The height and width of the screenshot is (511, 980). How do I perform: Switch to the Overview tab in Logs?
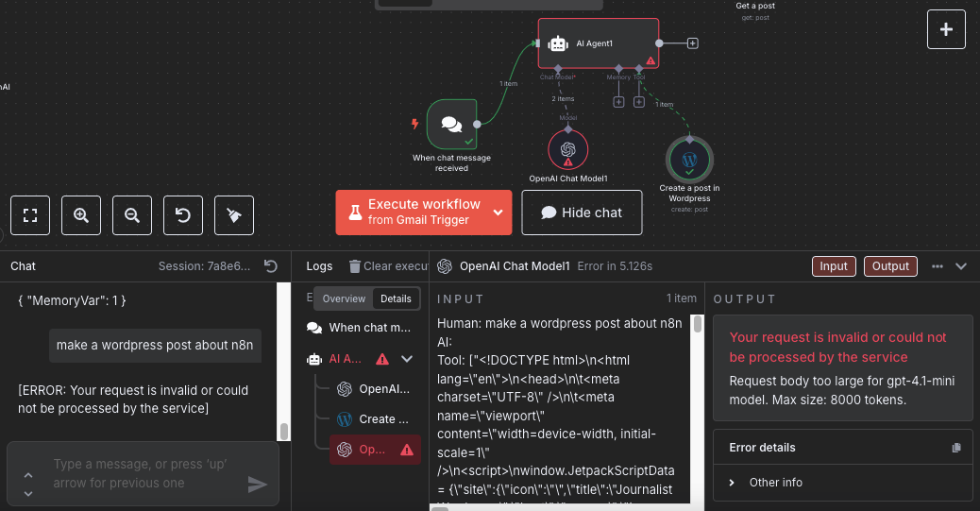pos(344,299)
